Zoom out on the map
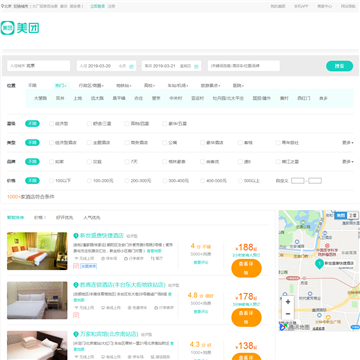 288,314
